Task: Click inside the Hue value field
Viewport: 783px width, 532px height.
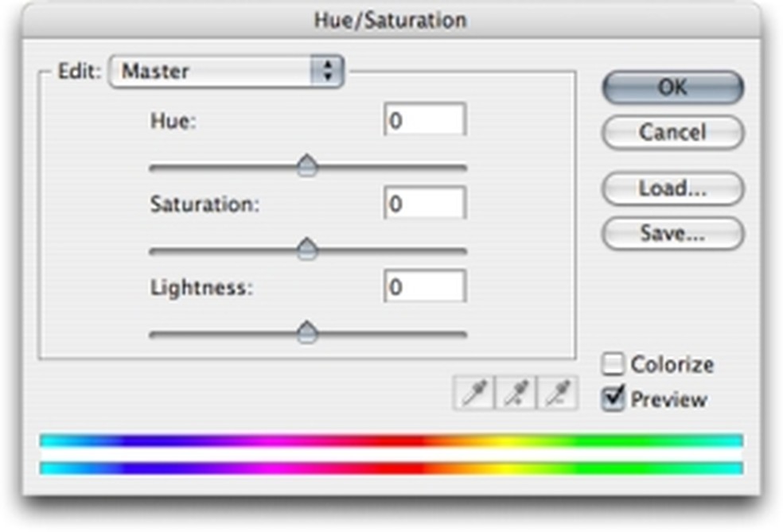Action: (x=424, y=119)
